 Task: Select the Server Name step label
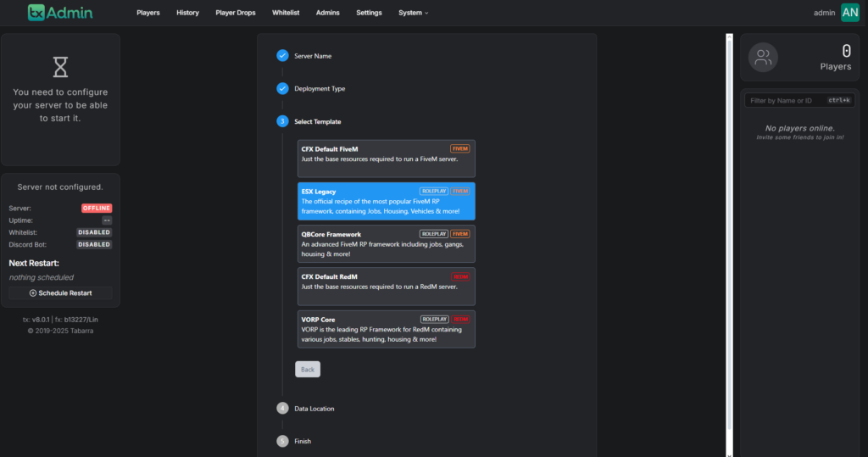[x=313, y=56]
